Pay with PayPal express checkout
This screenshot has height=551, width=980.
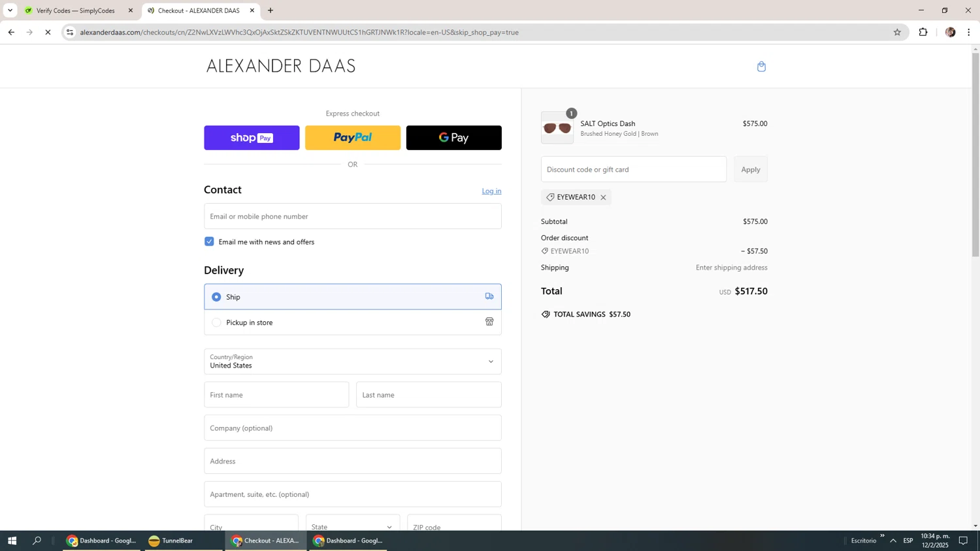coord(353,138)
